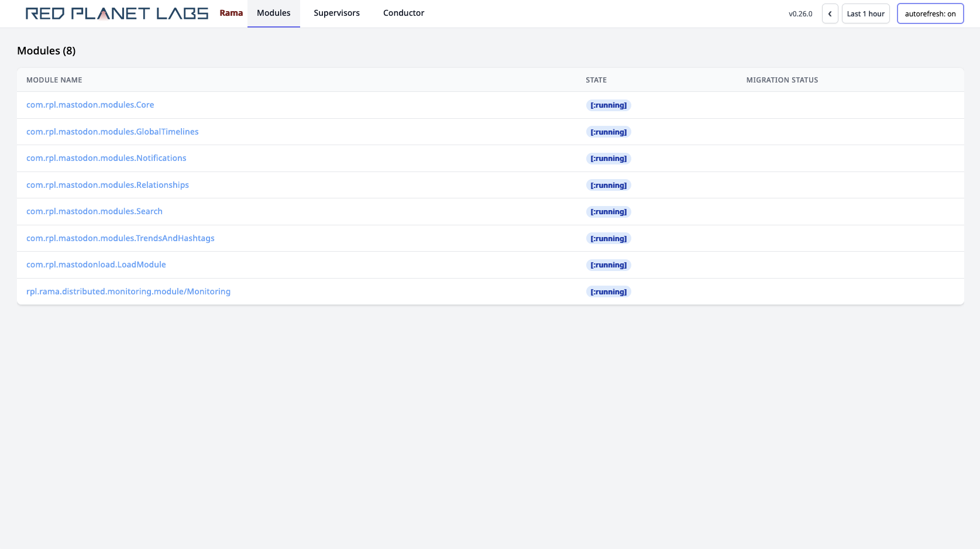The width and height of the screenshot is (980, 549).
Task: Open the Relationships module link
Action: (108, 185)
